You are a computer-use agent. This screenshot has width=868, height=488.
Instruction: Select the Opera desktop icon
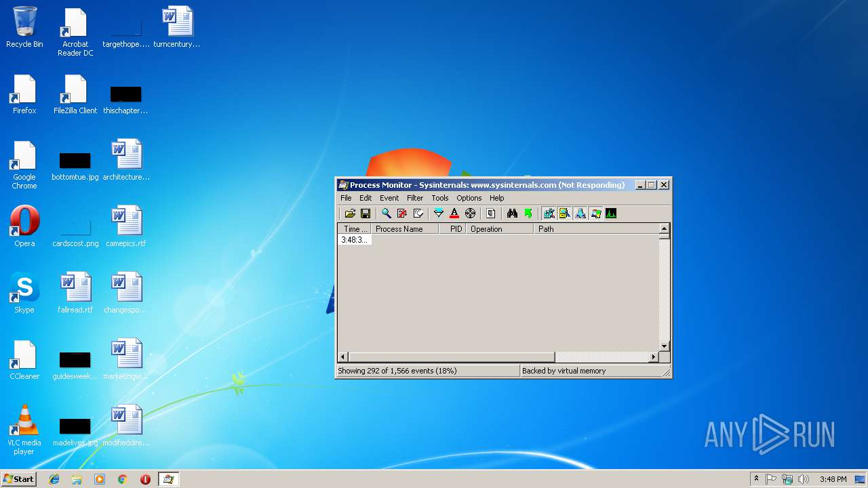pyautogui.click(x=24, y=226)
